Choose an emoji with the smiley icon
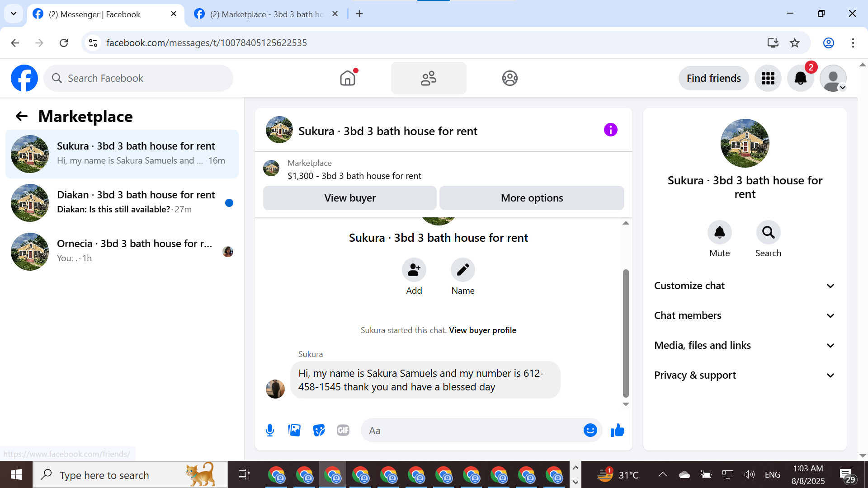 point(590,430)
